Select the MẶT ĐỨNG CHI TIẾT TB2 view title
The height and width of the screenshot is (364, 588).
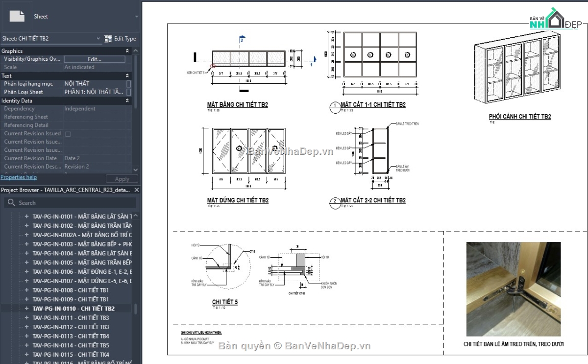click(238, 200)
